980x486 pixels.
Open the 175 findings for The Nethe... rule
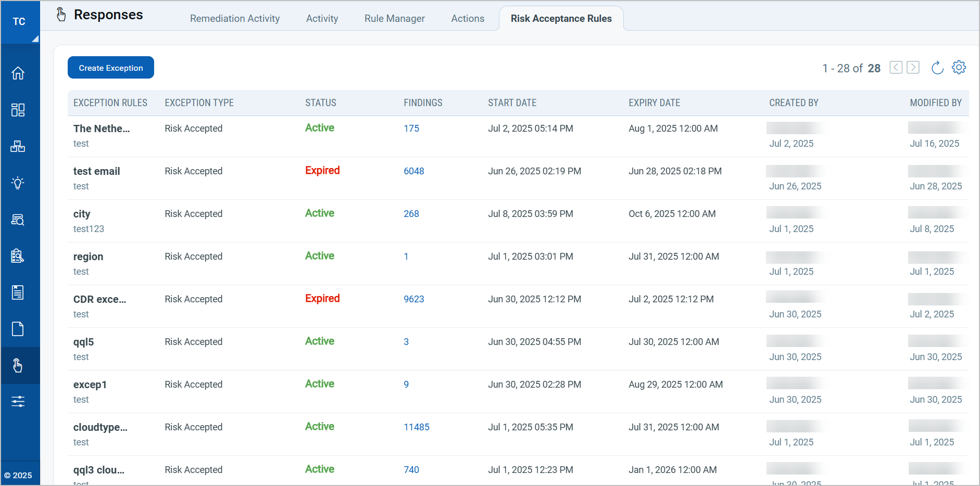[x=411, y=128]
